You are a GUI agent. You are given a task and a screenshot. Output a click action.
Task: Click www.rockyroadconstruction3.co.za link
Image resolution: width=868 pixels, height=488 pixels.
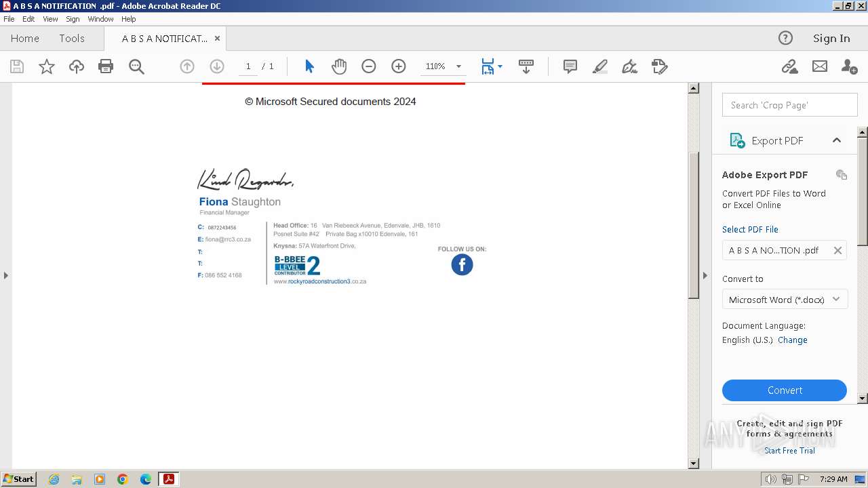[x=320, y=281]
